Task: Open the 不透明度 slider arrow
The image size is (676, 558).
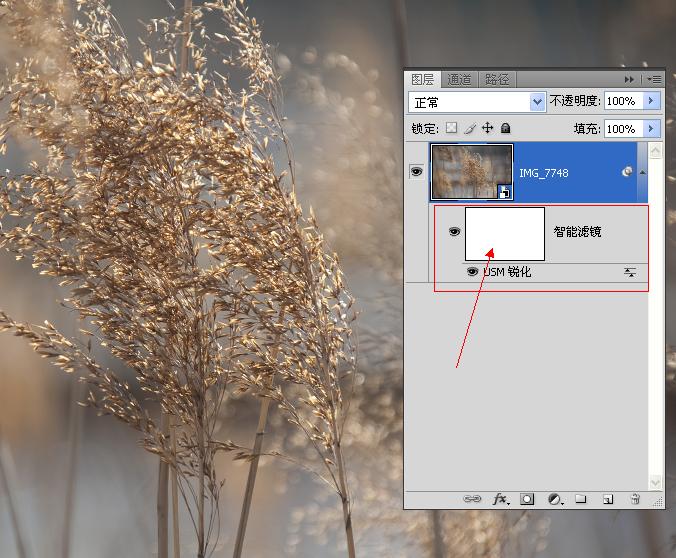Action: click(651, 101)
